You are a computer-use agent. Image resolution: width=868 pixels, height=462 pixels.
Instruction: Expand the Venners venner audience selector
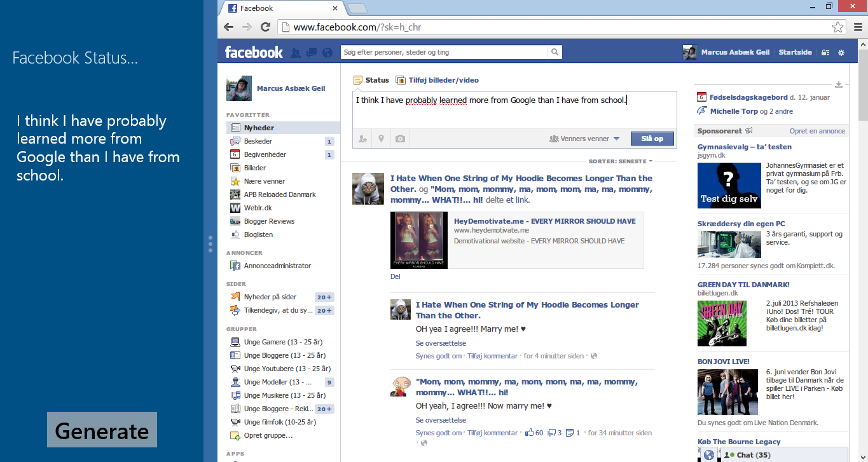point(584,139)
